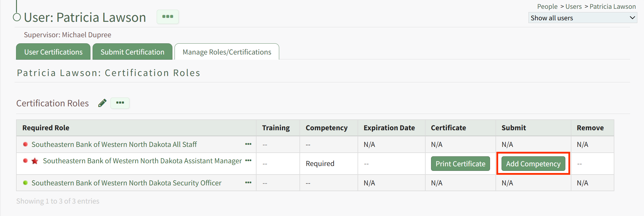This screenshot has height=216, width=644.
Task: Click 'Supervisor: Michael Dupree' text
Action: coord(67,35)
